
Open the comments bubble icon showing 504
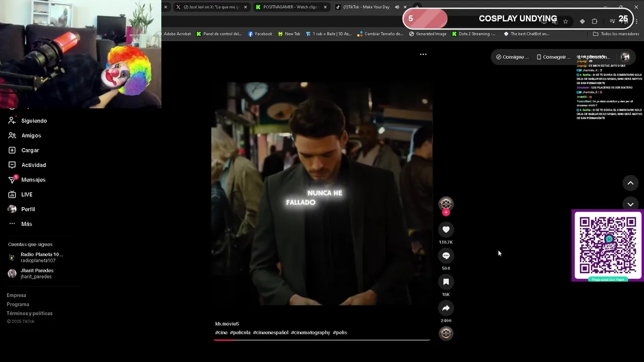tap(446, 256)
